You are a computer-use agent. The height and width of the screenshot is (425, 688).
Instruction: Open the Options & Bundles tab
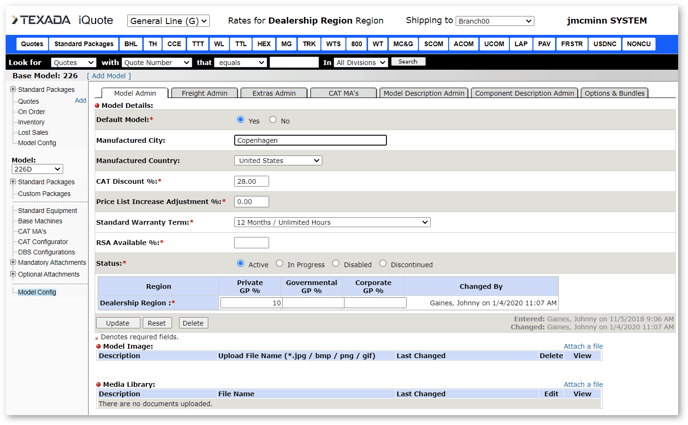614,93
